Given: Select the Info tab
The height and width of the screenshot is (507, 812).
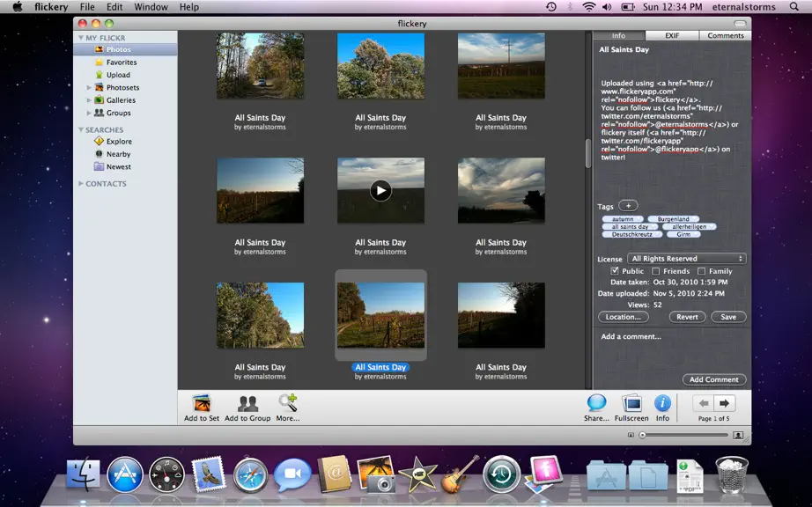Looking at the screenshot, I should coord(619,35).
